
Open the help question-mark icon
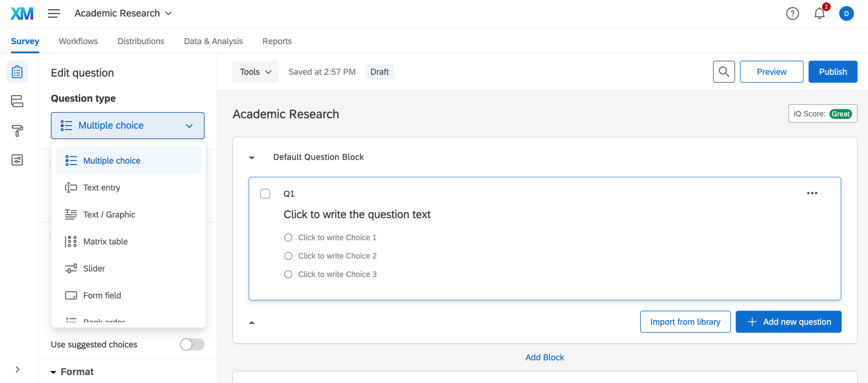pos(793,14)
